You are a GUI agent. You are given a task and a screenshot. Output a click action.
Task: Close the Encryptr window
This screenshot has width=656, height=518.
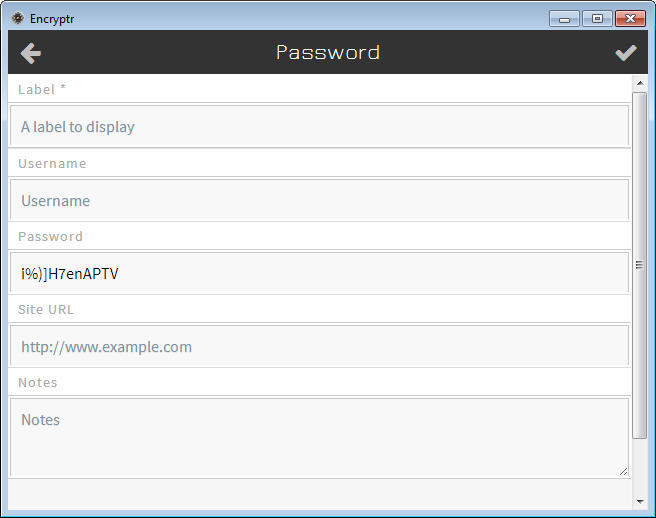tap(630, 19)
